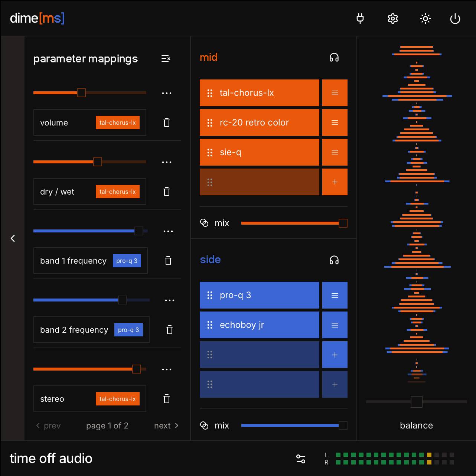Click the balance slider handle
Screen dimensions: 476x476
coord(416,401)
